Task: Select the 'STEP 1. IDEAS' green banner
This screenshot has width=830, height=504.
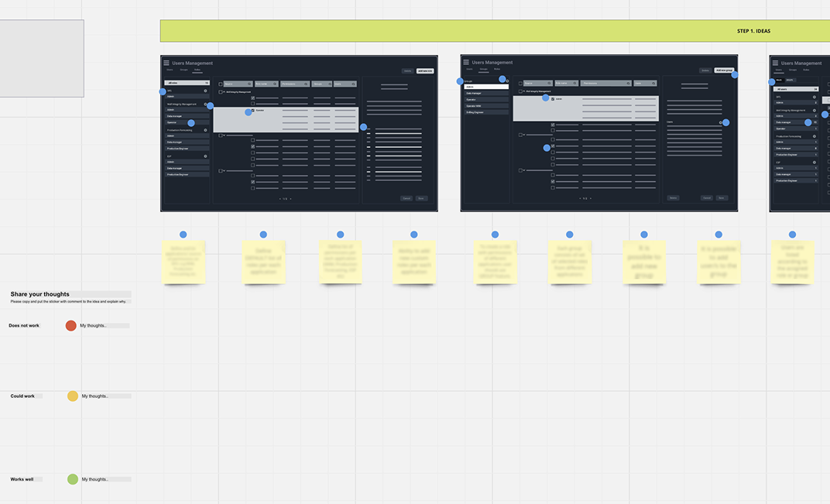Action: 495,31
